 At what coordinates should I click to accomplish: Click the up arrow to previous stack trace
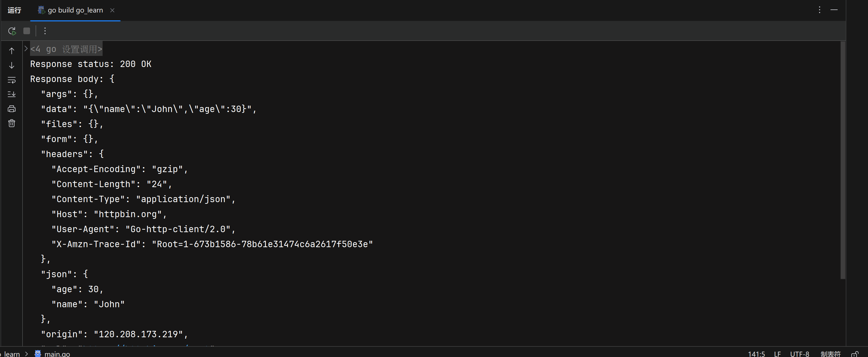point(12,51)
